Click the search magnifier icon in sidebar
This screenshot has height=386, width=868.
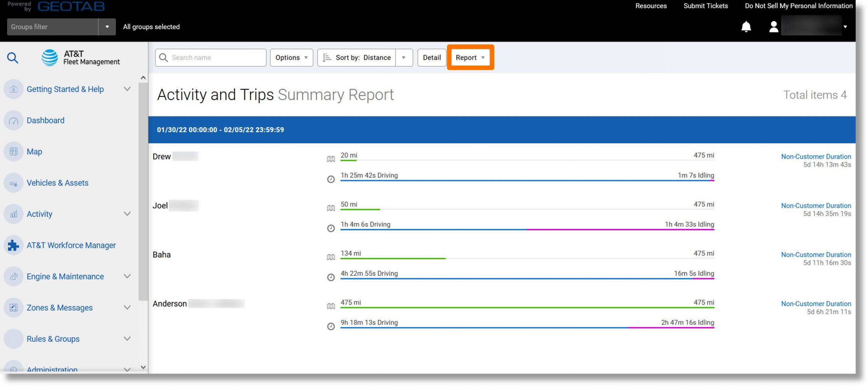pyautogui.click(x=13, y=57)
